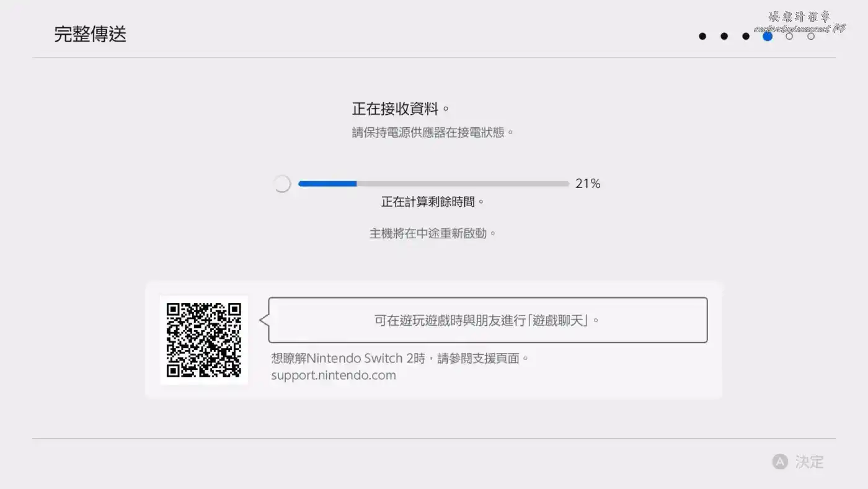Click the QR code for support page
The image size is (868, 489).
(204, 340)
